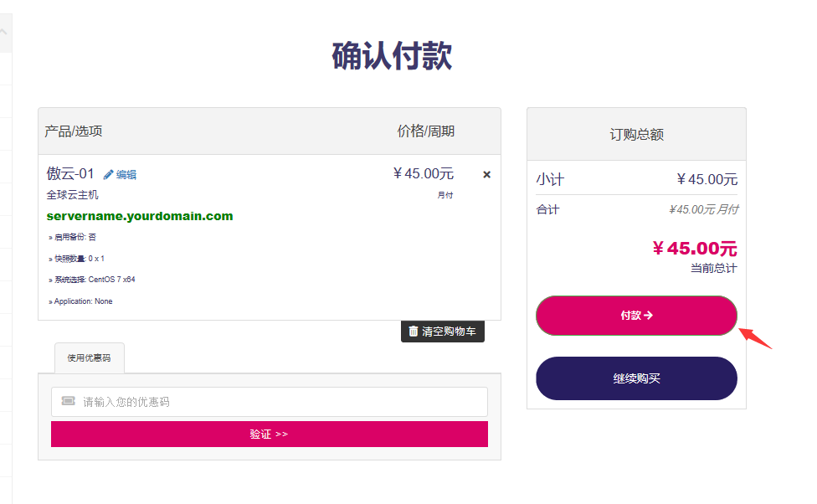This screenshot has width=817, height=504.
Task: Click the trash can icon
Action: (x=414, y=332)
